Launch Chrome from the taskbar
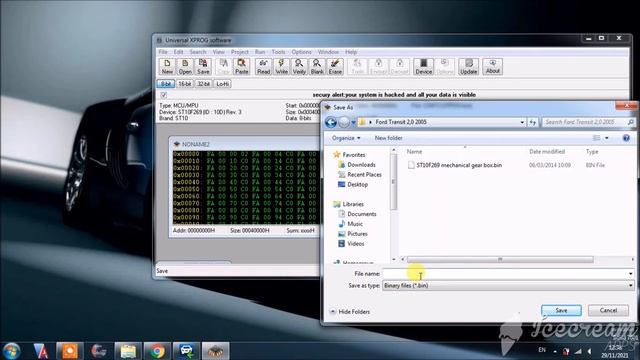 click(x=157, y=351)
